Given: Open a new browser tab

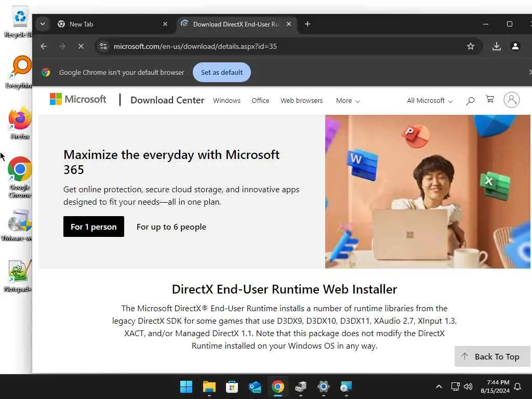Looking at the screenshot, I should click(x=308, y=24).
